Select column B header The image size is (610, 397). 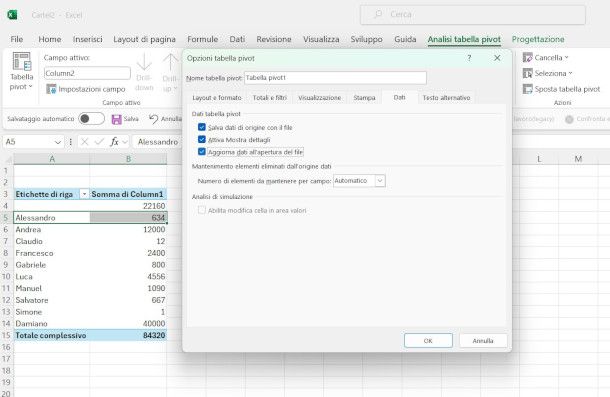point(128,159)
